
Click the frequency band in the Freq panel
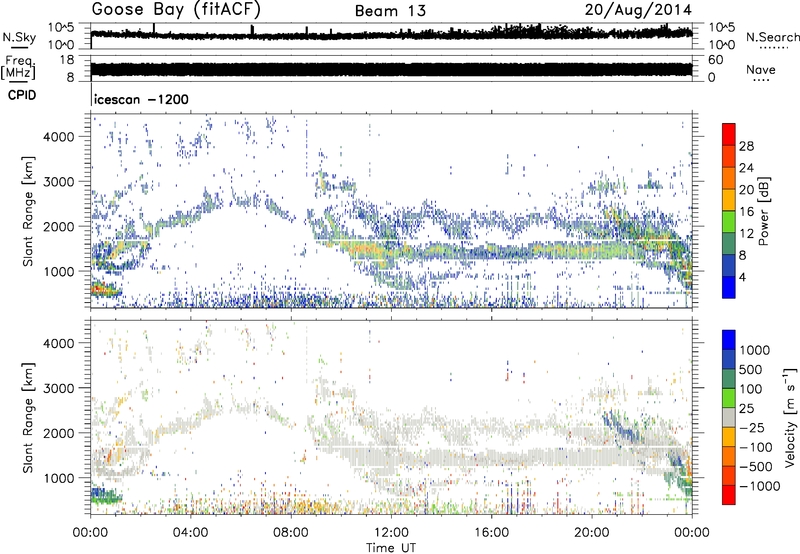391,69
